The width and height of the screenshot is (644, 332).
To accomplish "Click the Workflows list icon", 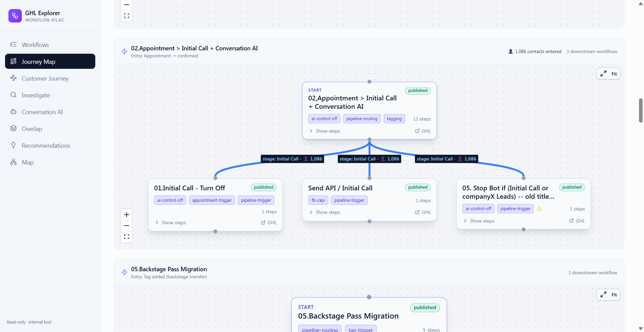I will [13, 44].
